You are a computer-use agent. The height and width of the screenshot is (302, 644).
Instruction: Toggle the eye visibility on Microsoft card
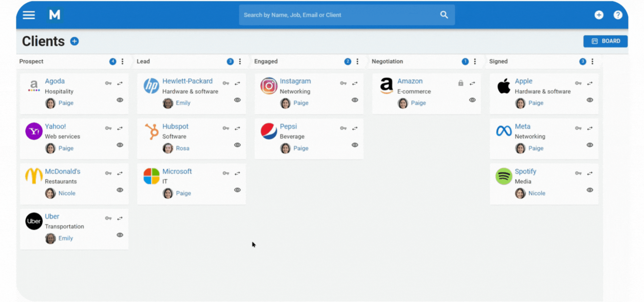pos(237,190)
